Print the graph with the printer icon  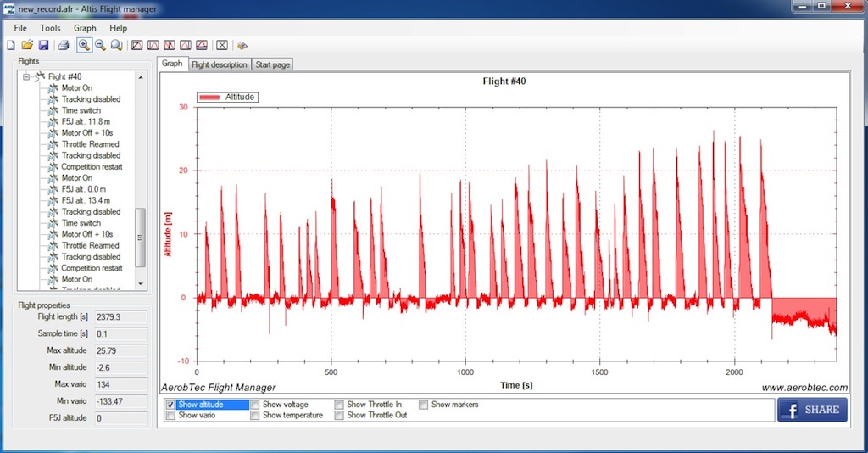[64, 45]
